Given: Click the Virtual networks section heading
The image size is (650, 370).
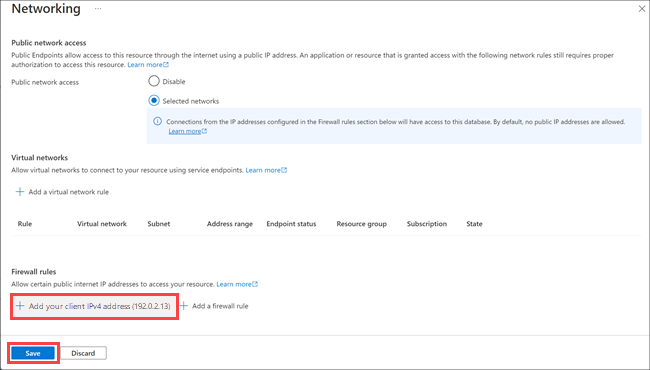Looking at the screenshot, I should [x=39, y=157].
